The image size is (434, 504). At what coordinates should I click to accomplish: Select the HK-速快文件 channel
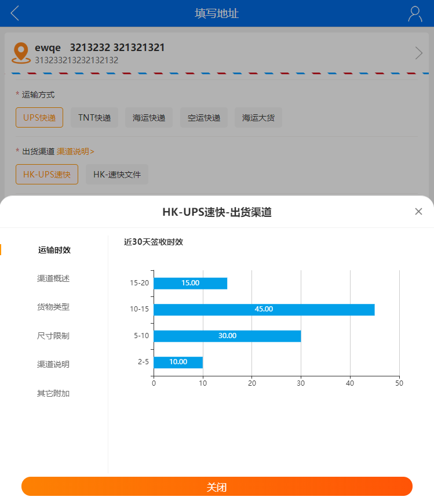pos(117,175)
